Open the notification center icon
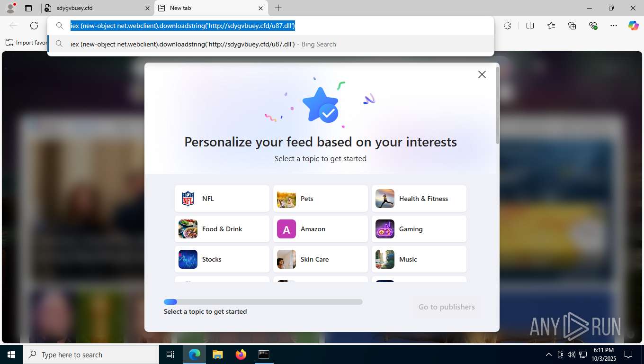Image resolution: width=644 pixels, height=364 pixels. pyautogui.click(x=628, y=355)
